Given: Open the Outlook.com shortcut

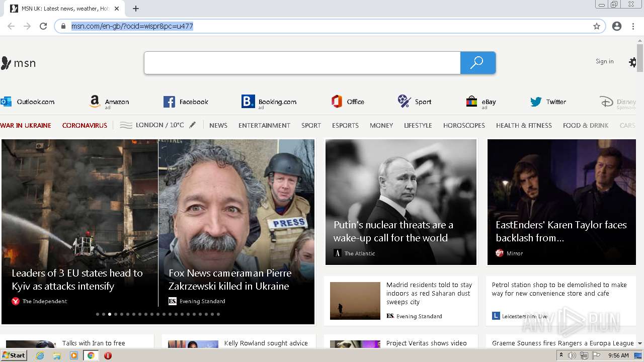Looking at the screenshot, I should pos(28,102).
